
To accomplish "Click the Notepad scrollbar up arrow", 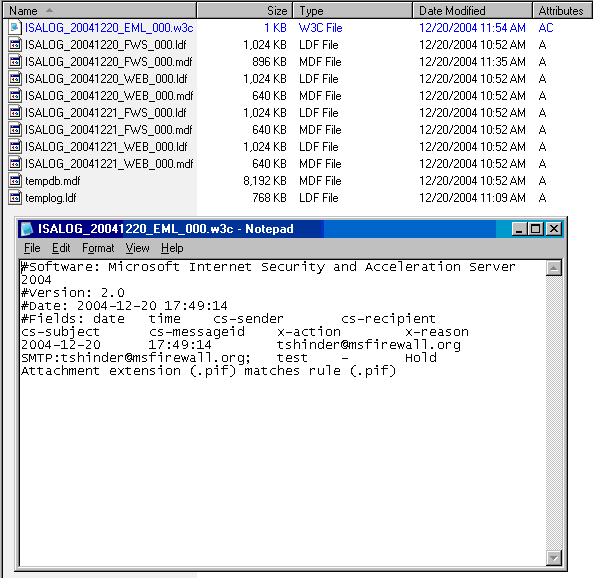I will point(554,268).
